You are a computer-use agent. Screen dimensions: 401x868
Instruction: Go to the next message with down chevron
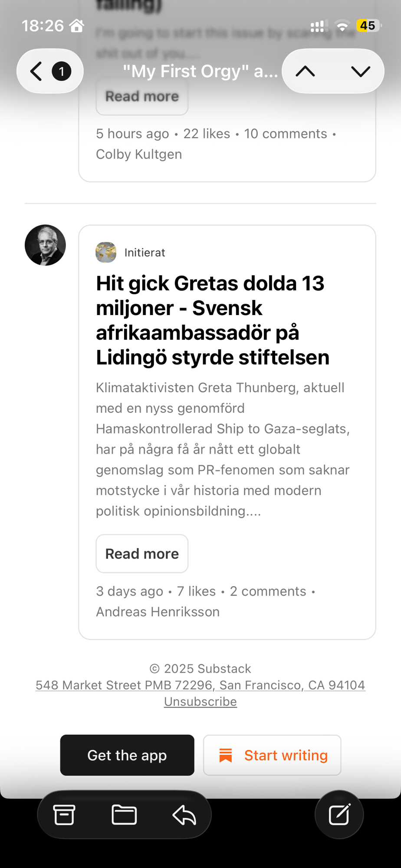point(360,71)
